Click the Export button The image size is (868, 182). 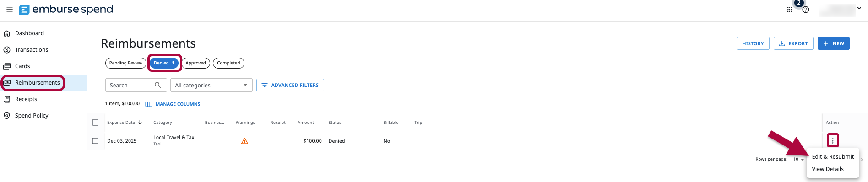(x=793, y=43)
